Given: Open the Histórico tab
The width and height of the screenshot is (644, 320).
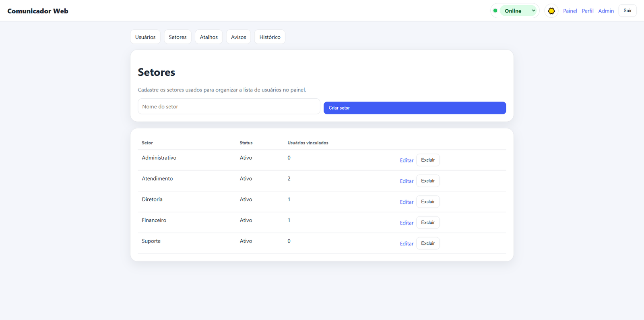Looking at the screenshot, I should [270, 37].
